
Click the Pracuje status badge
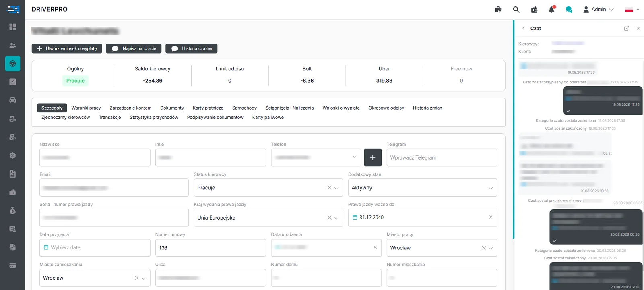(x=75, y=81)
